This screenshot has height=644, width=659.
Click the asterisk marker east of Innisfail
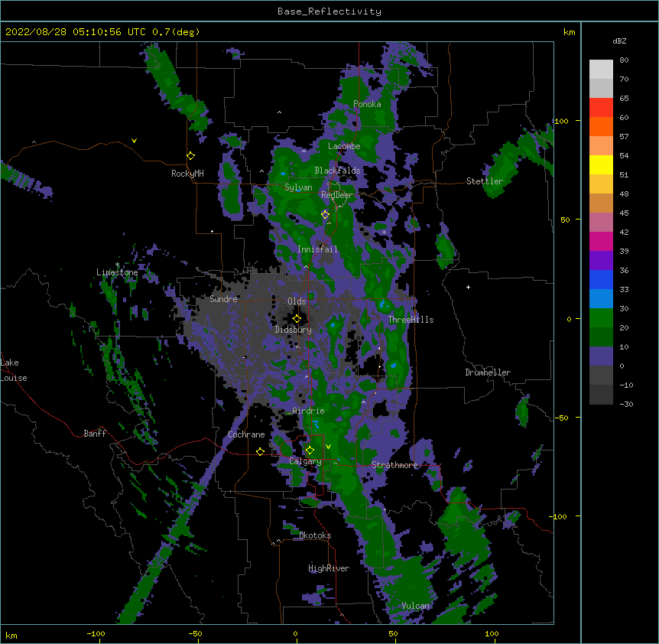pyautogui.click(x=384, y=232)
